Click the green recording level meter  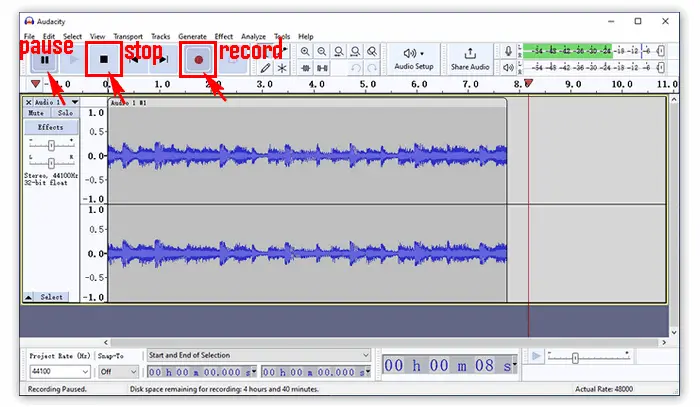(x=567, y=51)
